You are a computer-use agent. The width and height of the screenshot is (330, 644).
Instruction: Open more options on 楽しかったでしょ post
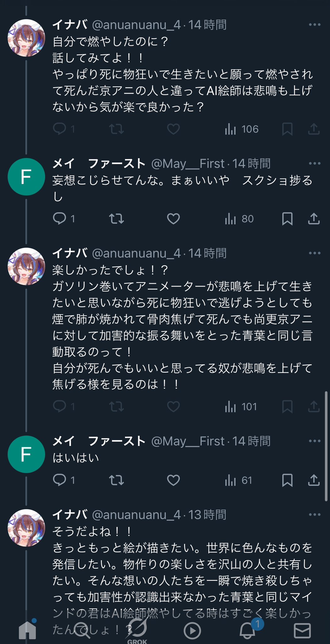click(314, 253)
